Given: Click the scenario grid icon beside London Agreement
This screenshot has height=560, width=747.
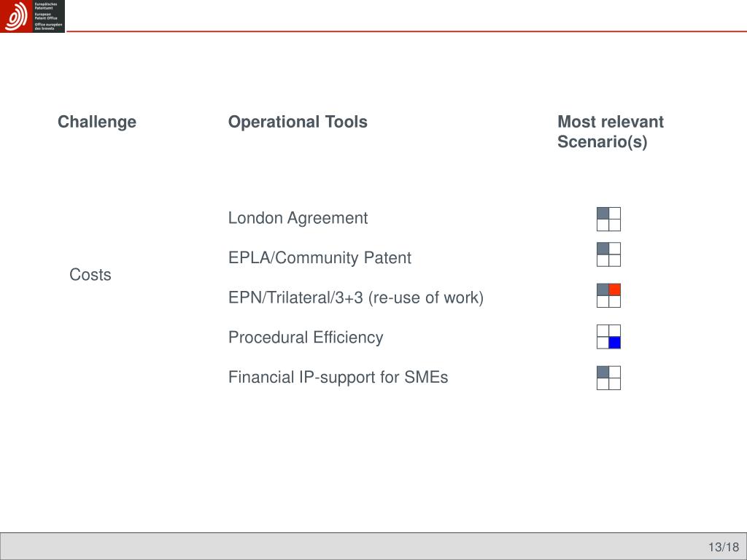Looking at the screenshot, I should [608, 219].
